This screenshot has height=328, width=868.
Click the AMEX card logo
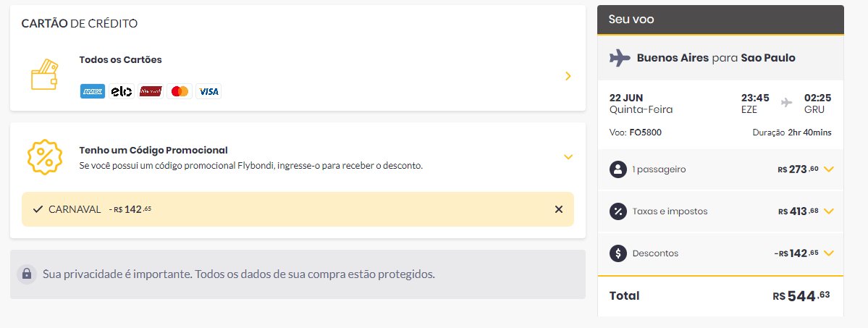(x=93, y=91)
